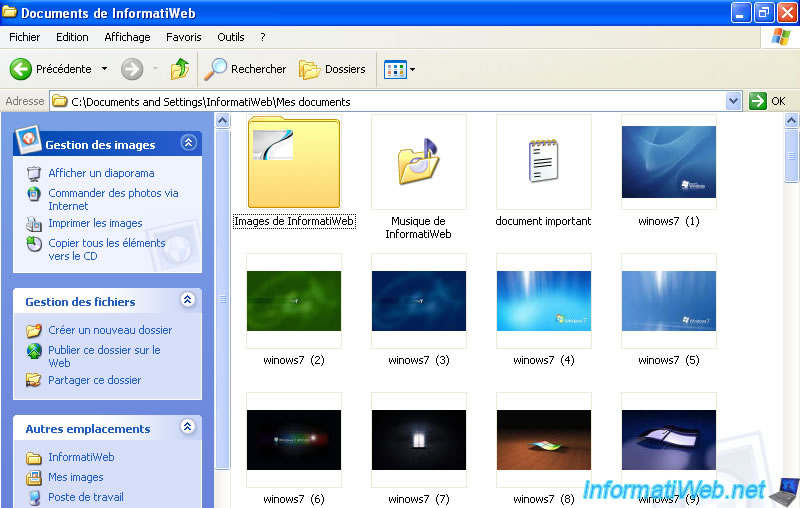Click sidebar scrollbar up arrow
The image size is (800, 508).
point(222,121)
